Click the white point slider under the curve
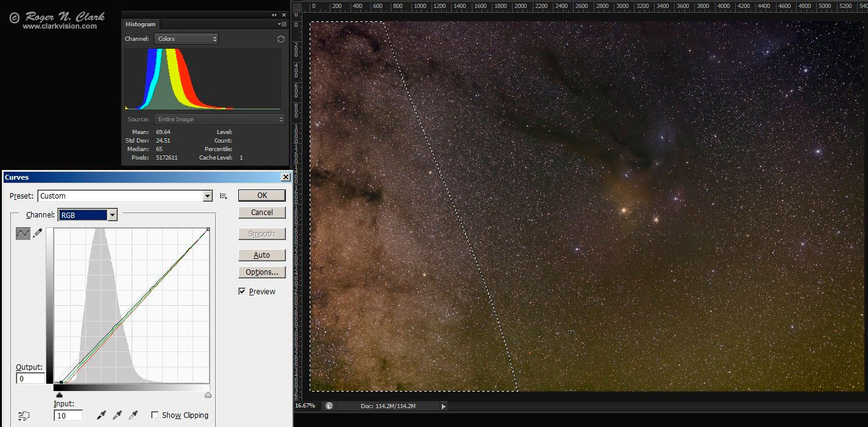Viewport: 868px width, 427px height. click(x=208, y=395)
